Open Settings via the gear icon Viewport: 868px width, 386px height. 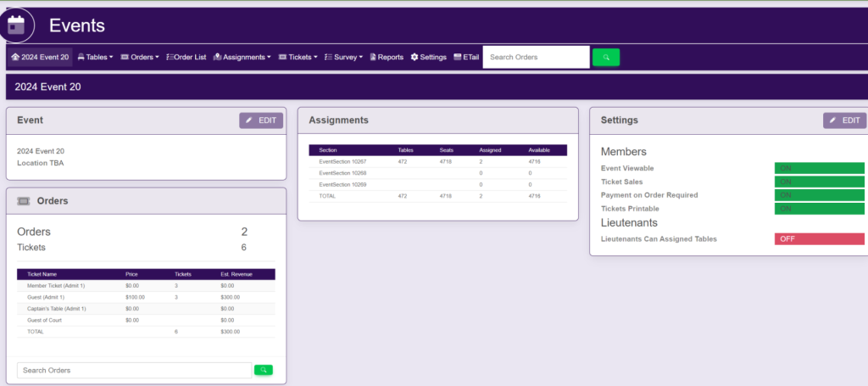(428, 58)
